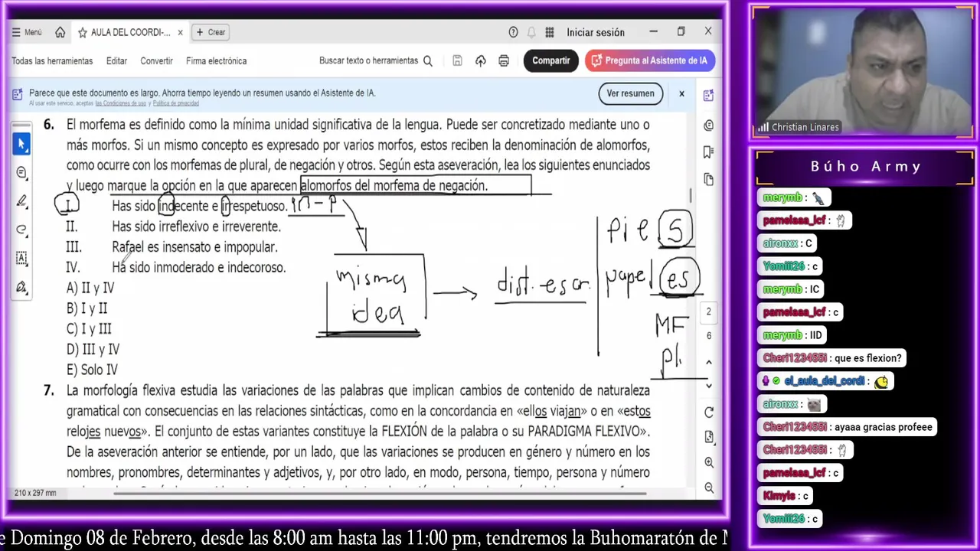Open the page display options icon
The image size is (980, 551).
coord(708,437)
